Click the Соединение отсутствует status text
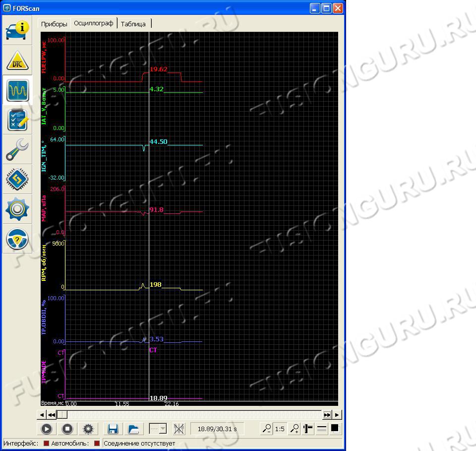 (139, 444)
